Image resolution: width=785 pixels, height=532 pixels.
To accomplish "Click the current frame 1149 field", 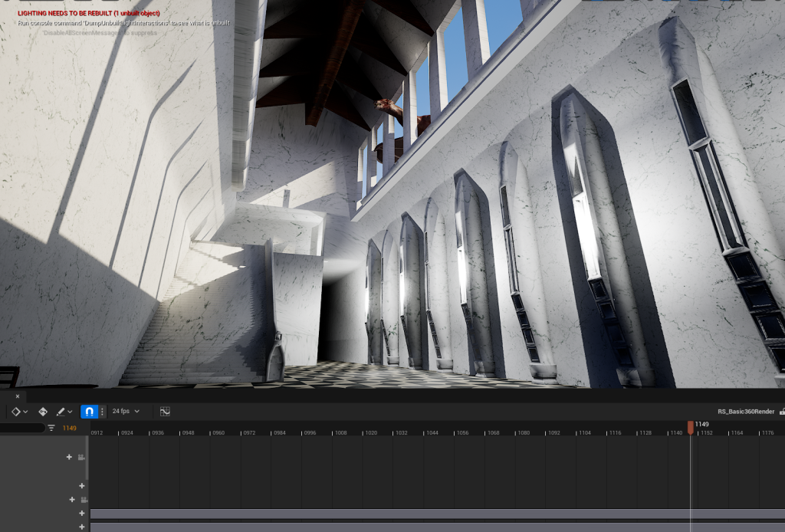I will [70, 428].
